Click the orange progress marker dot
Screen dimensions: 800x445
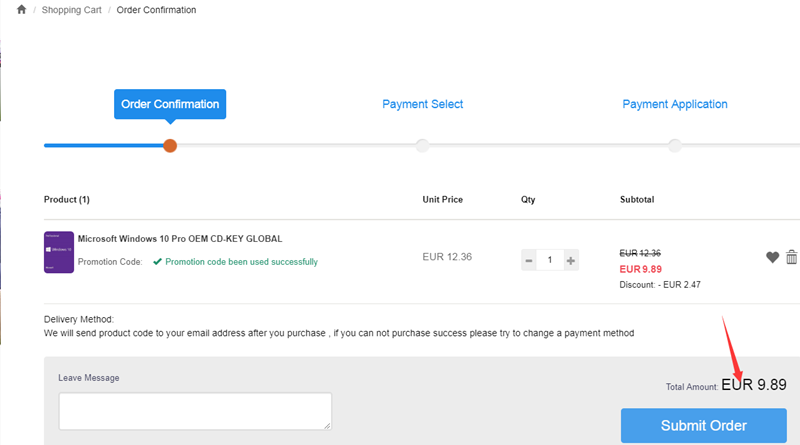click(170, 146)
